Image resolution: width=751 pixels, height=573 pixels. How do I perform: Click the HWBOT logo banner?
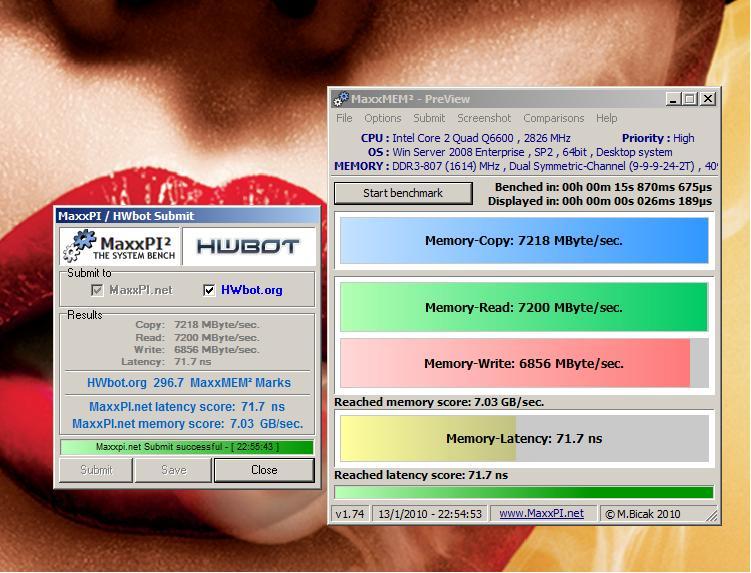tap(249, 246)
